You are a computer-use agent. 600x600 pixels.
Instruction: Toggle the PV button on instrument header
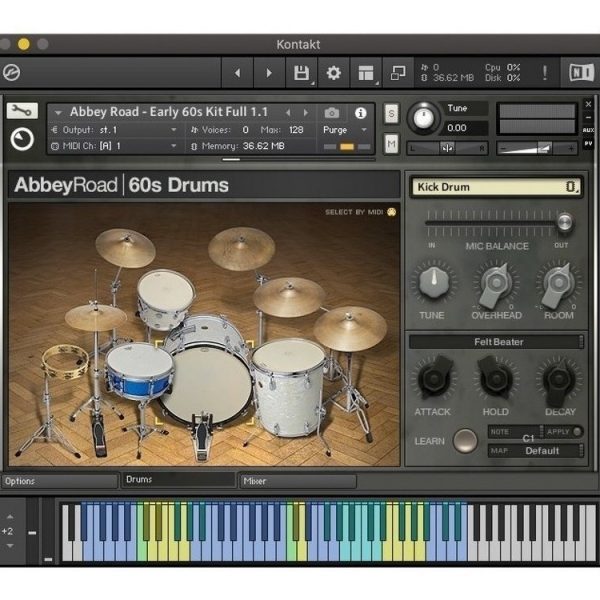coord(589,143)
